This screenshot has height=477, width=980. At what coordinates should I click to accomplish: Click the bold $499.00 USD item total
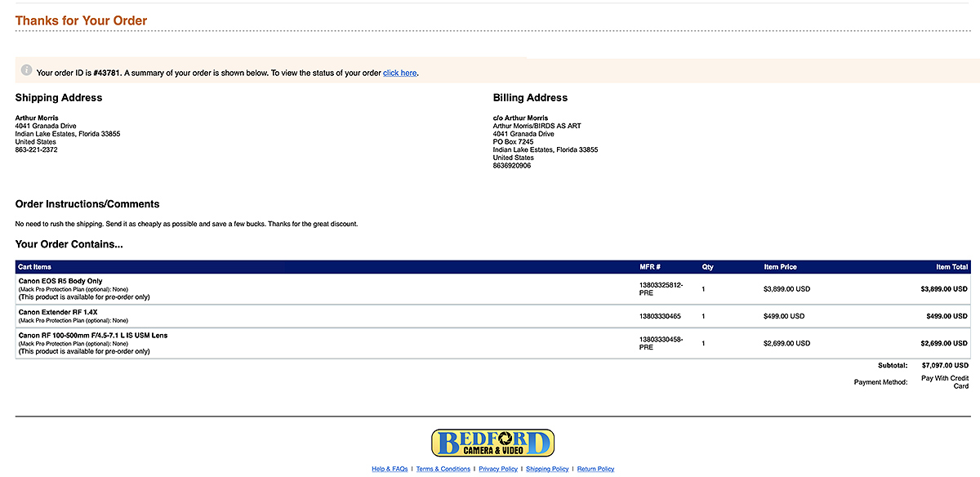click(x=948, y=316)
